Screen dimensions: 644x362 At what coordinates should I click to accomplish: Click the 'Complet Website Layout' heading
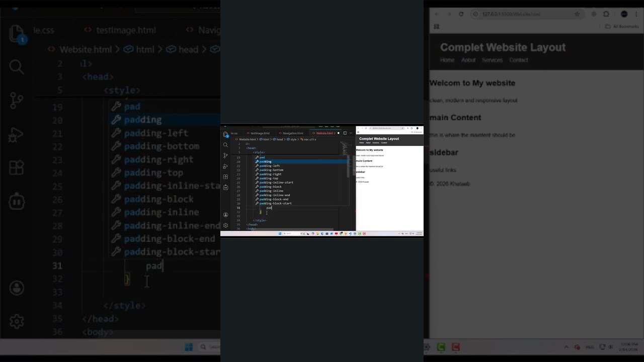coord(379,139)
